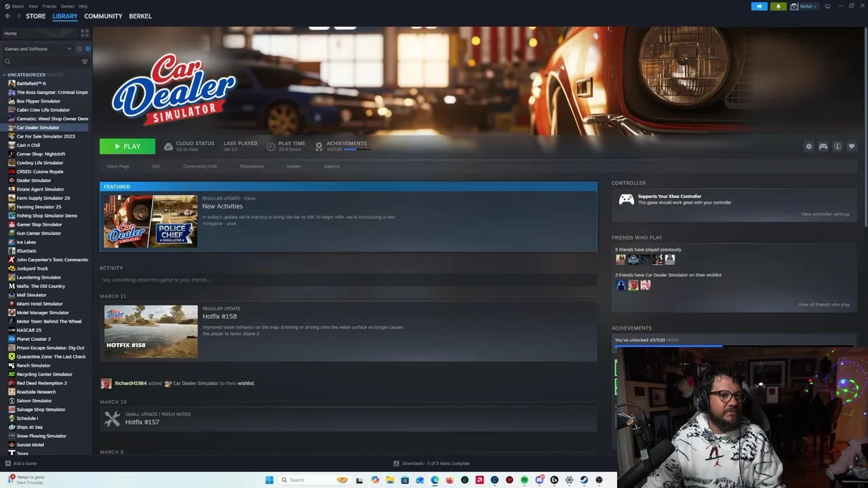Open Discord from the taskbar

point(539,480)
